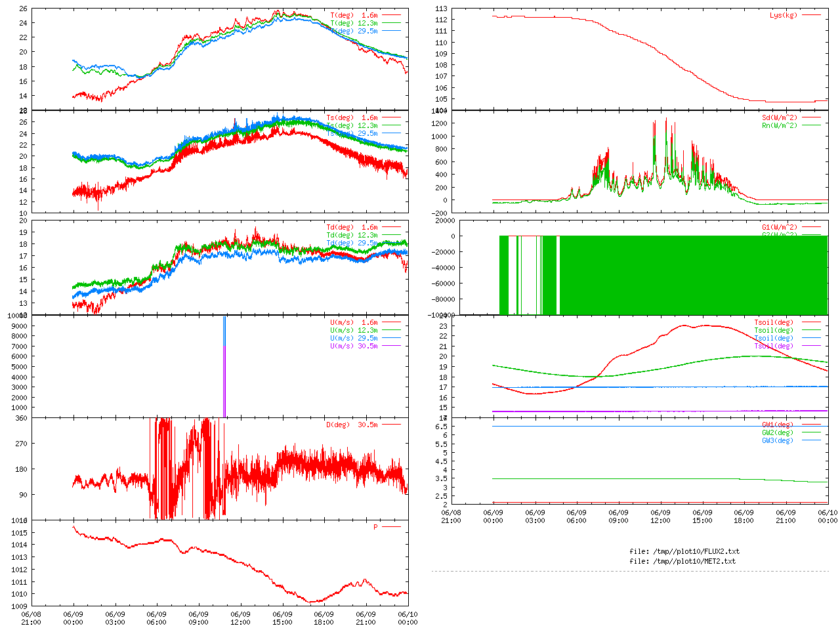Click the wind speed spike in U plot

coord(224,366)
